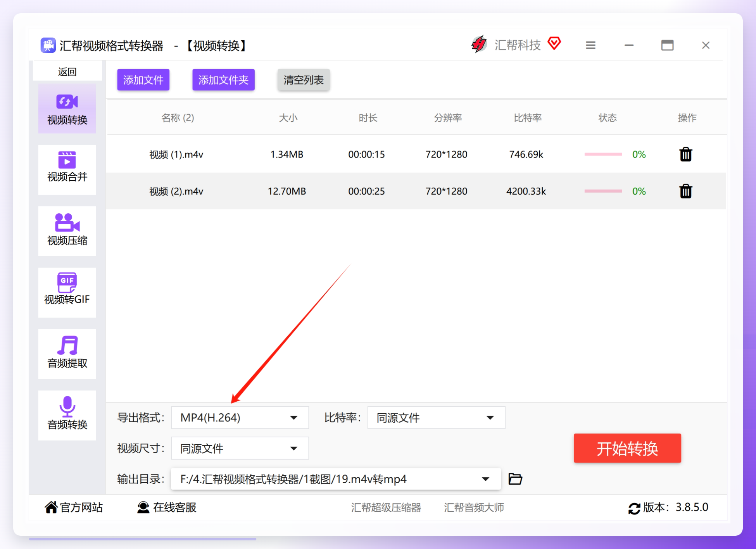
Task: Open the 音频转换 sidebar tool
Action: click(x=67, y=415)
